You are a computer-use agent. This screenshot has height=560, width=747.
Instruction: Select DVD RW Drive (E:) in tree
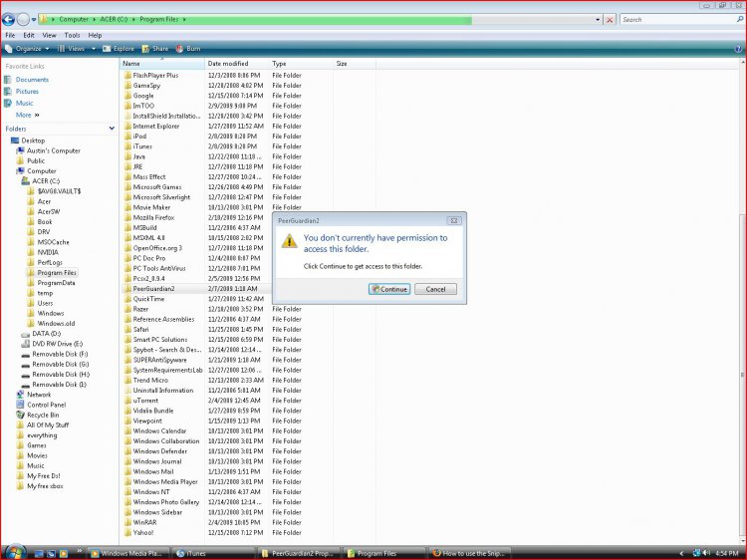click(x=57, y=344)
